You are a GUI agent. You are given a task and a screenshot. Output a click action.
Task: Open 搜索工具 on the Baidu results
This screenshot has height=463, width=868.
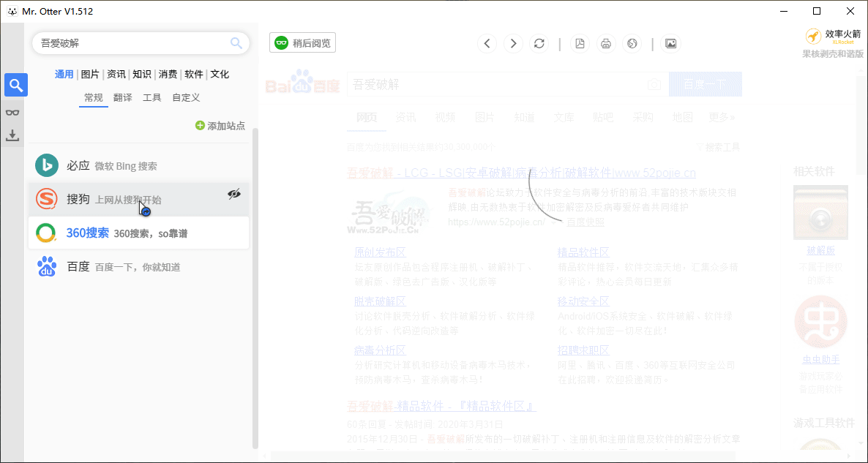[x=718, y=147]
